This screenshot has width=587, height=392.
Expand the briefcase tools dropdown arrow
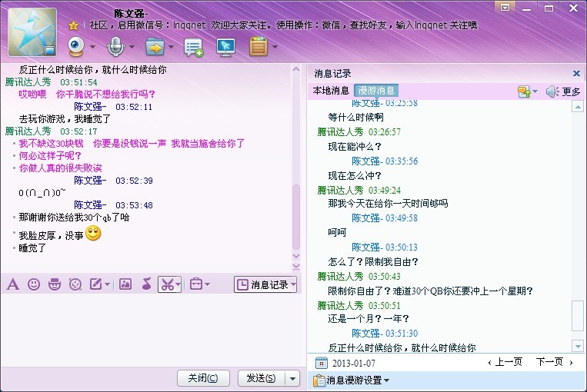pyautogui.click(x=208, y=285)
